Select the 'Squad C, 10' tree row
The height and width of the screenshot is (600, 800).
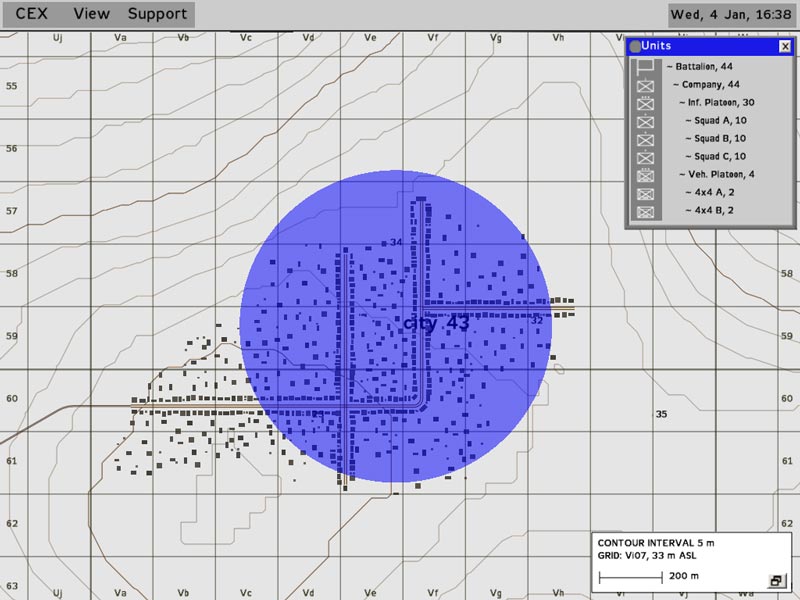716,156
